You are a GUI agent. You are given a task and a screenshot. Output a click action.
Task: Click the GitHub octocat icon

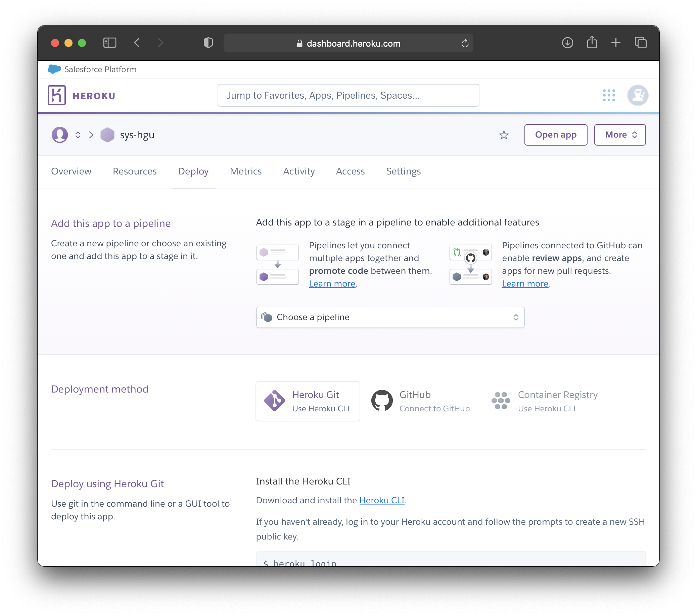click(382, 401)
